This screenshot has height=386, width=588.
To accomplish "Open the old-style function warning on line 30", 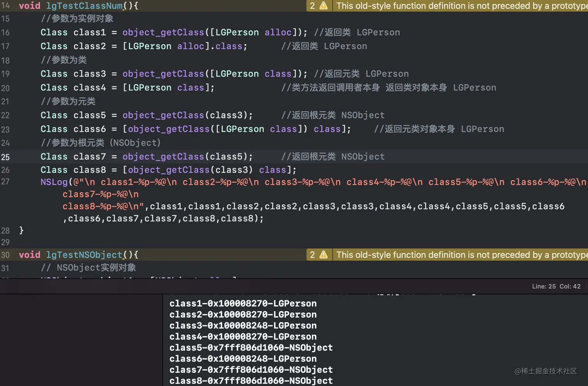I will pos(462,255).
